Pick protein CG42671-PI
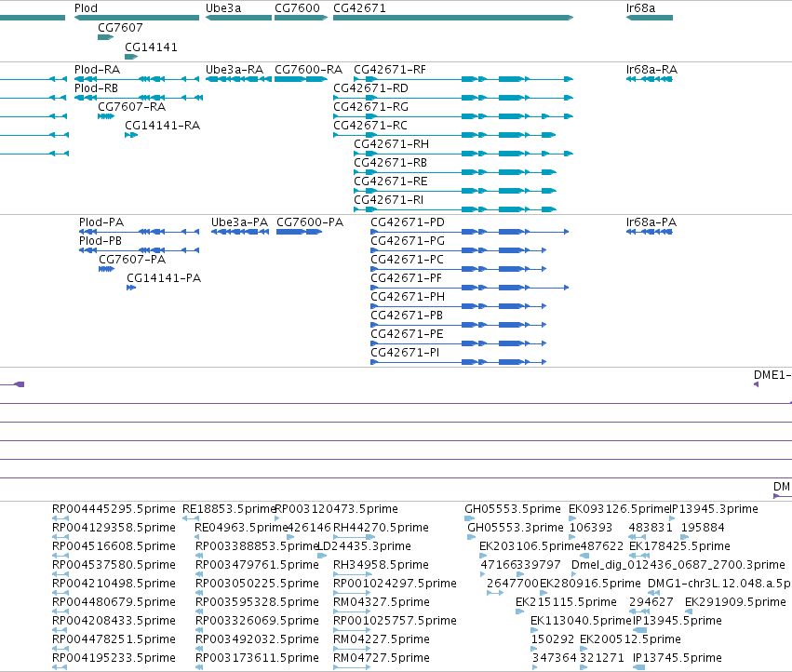The image size is (792, 672). [x=405, y=353]
